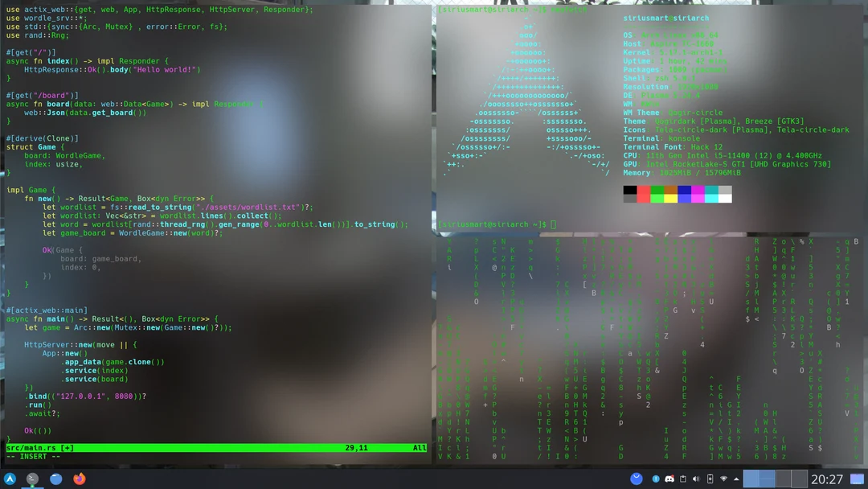Open the calendar by clicking the 20:27 clock

click(x=826, y=479)
